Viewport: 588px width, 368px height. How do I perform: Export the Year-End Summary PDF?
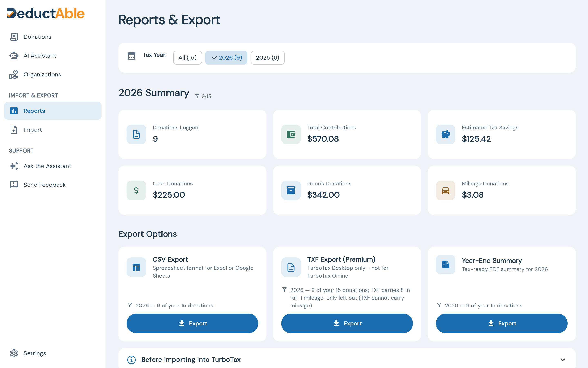[501, 323]
